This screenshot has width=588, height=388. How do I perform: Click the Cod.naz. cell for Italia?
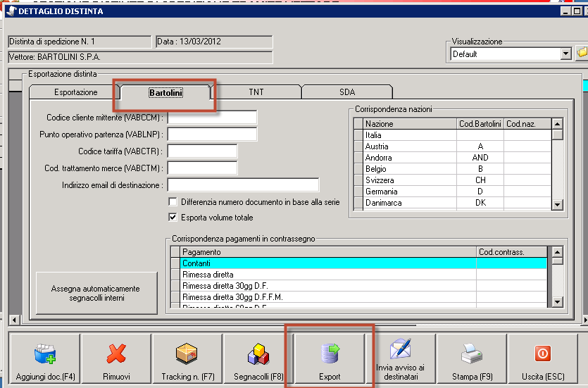click(527, 135)
